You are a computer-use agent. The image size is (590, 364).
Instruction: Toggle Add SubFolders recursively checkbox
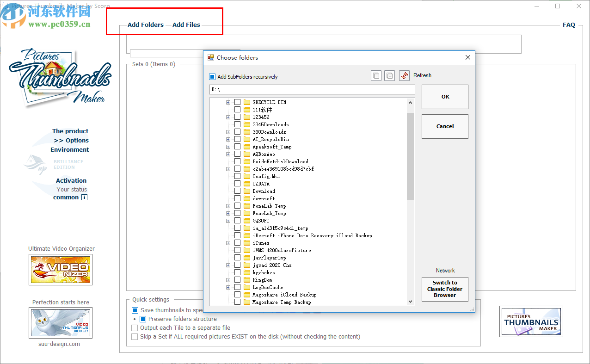tap(212, 77)
